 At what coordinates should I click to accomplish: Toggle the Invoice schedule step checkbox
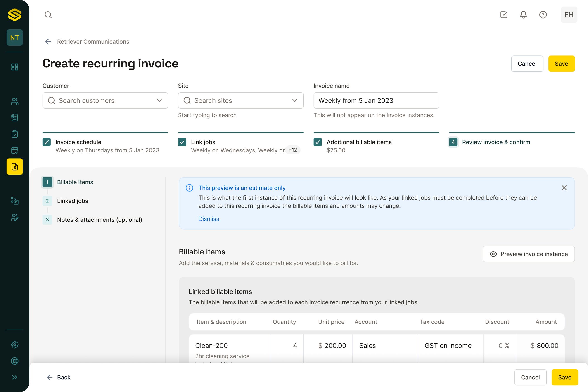pyautogui.click(x=47, y=142)
